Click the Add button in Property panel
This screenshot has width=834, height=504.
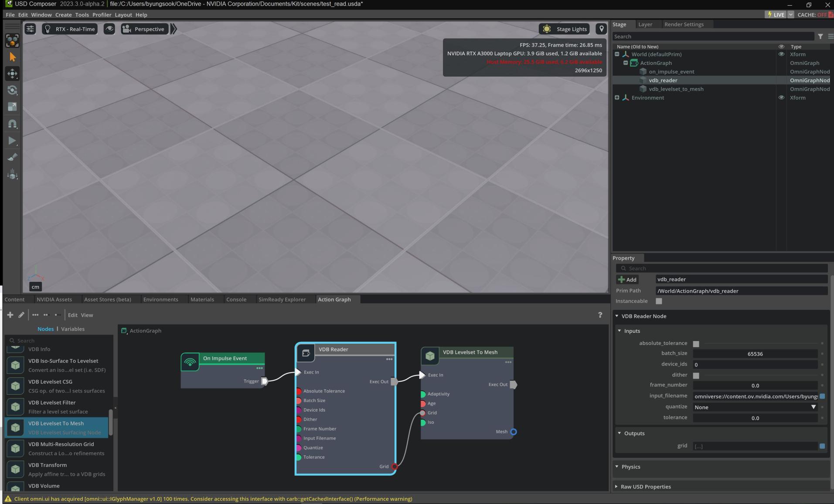[627, 280]
